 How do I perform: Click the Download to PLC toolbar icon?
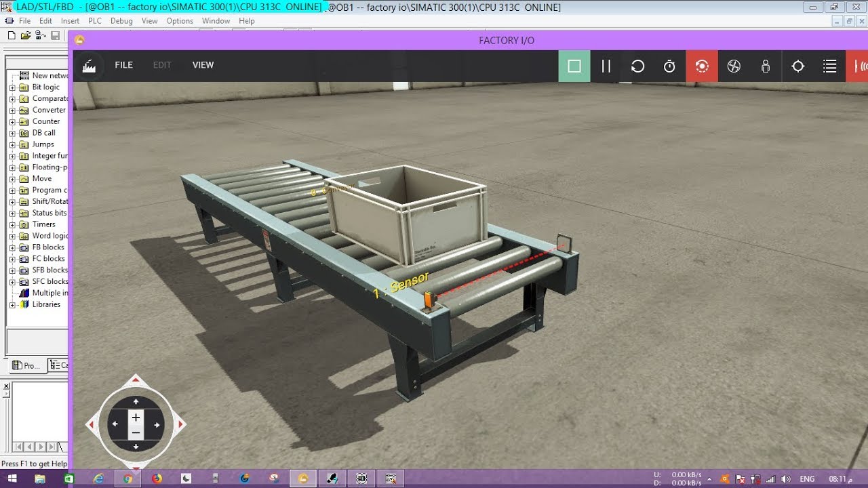40,35
